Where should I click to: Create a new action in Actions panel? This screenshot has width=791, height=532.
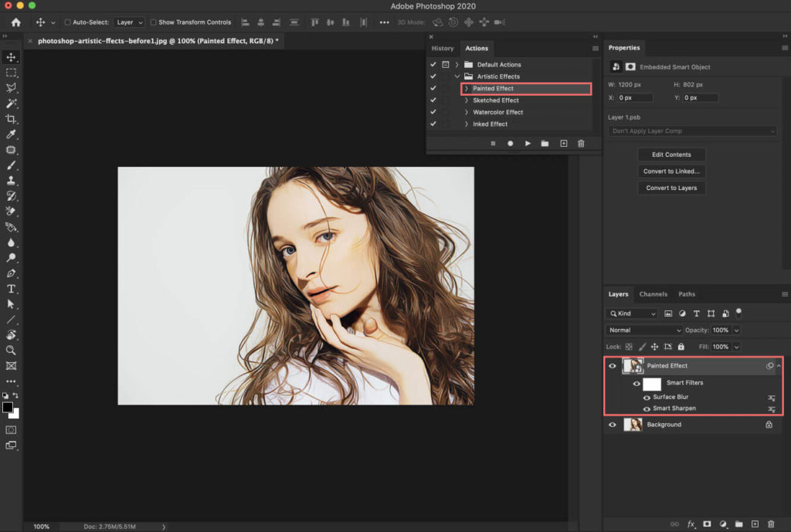563,144
